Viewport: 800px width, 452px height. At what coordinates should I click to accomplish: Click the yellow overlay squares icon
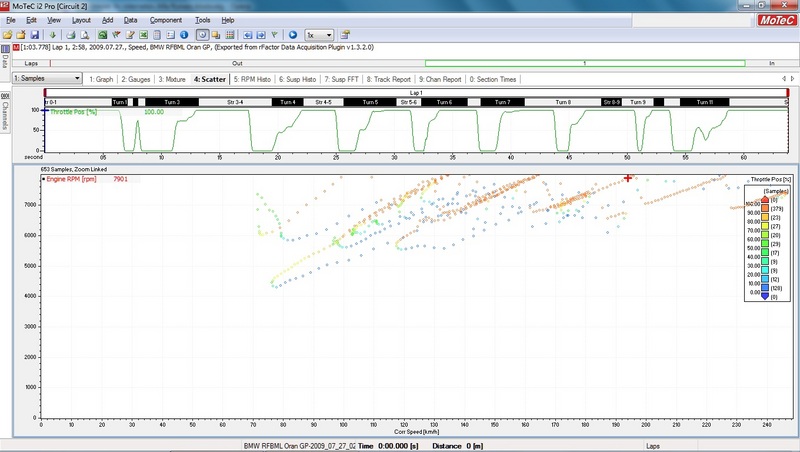point(216,35)
